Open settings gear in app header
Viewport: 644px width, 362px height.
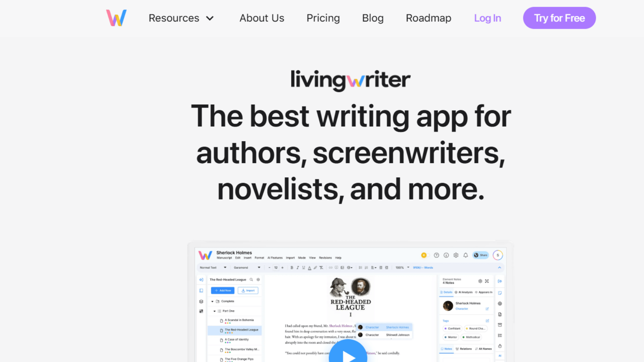[x=456, y=255]
